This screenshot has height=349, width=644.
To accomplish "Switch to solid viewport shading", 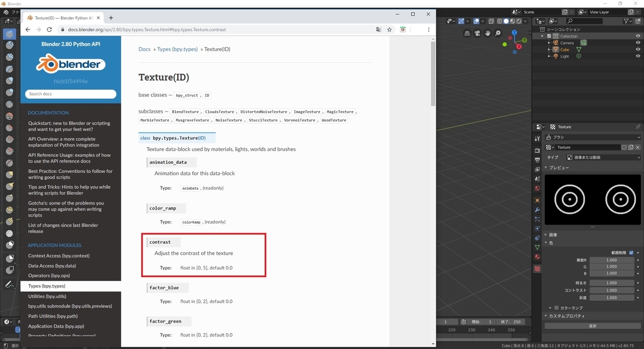I will pos(506,21).
